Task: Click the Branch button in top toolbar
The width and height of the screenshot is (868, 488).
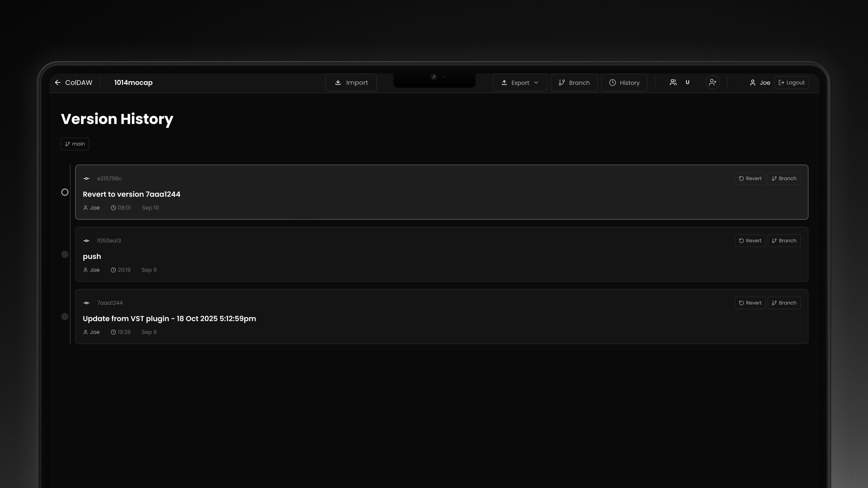Action: [x=574, y=83]
